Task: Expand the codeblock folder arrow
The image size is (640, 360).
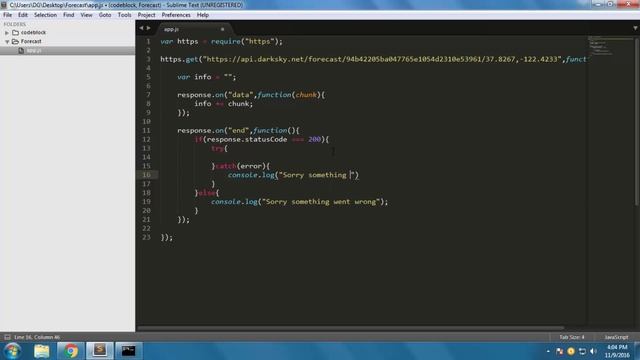Action: pos(7,33)
